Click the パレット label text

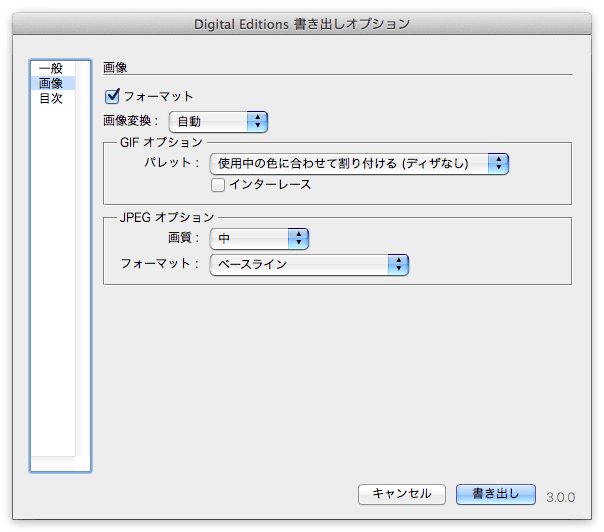[x=171, y=163]
